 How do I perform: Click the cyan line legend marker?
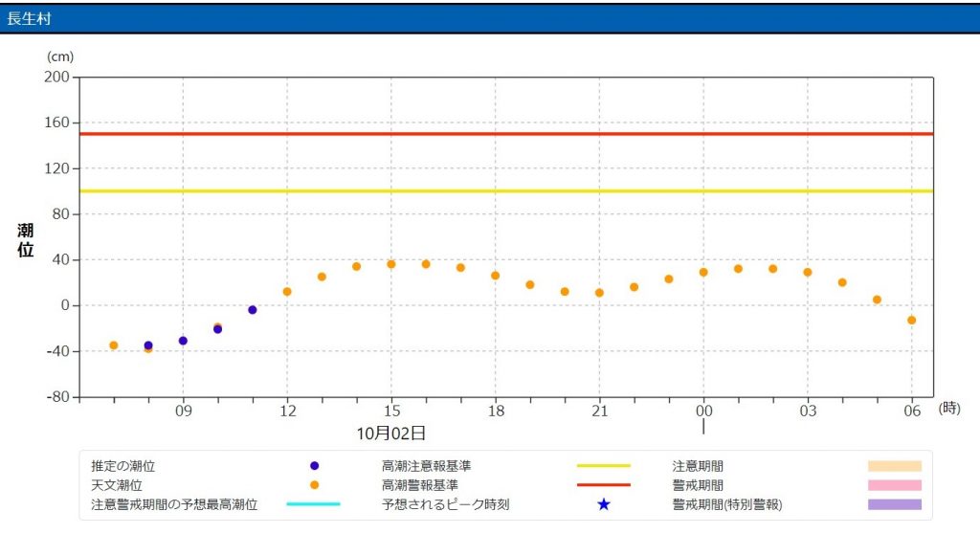click(x=314, y=504)
